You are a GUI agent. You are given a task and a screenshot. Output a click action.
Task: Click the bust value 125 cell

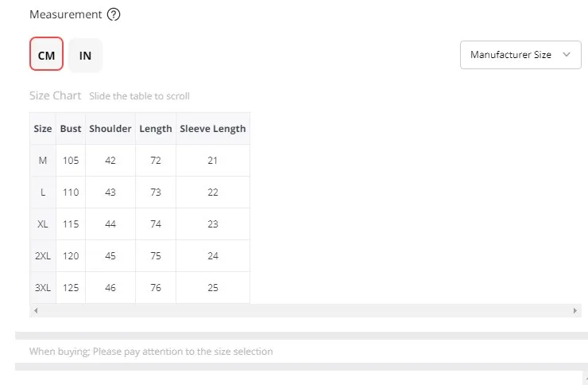[x=71, y=288]
